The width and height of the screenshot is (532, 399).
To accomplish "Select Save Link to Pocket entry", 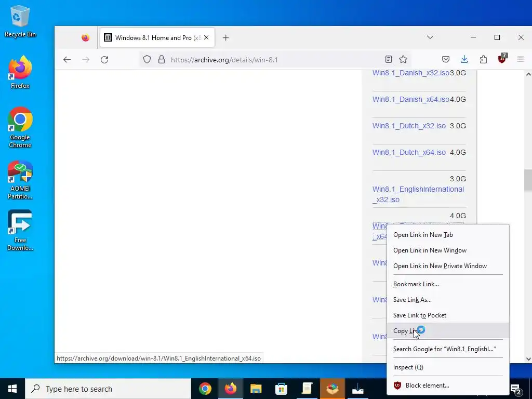I will coord(448,315).
